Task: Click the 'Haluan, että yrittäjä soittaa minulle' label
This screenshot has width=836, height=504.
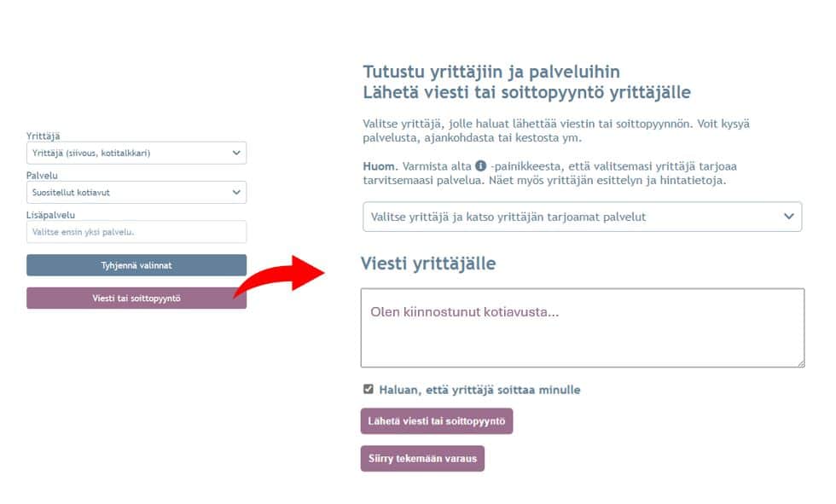Action: pos(479,390)
